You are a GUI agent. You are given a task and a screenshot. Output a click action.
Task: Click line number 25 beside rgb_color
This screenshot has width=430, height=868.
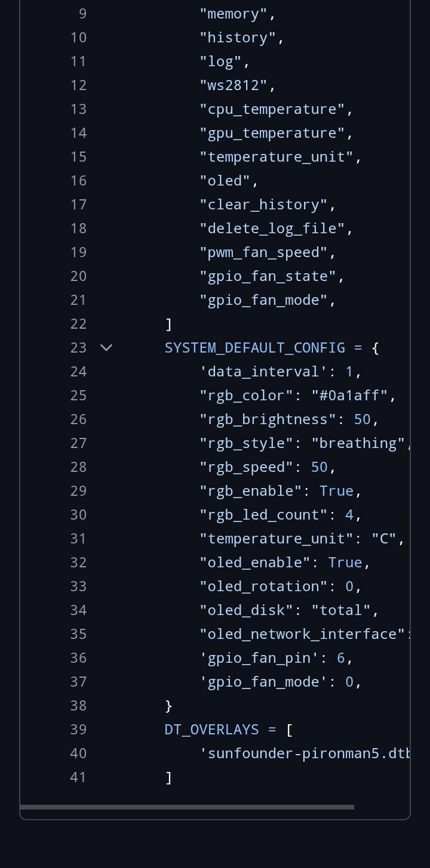click(x=78, y=395)
